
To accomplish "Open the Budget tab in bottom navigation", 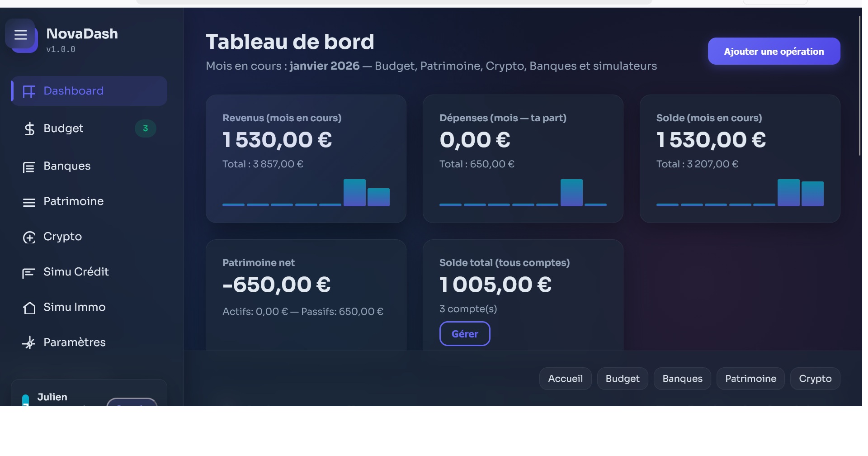I will click(x=622, y=379).
